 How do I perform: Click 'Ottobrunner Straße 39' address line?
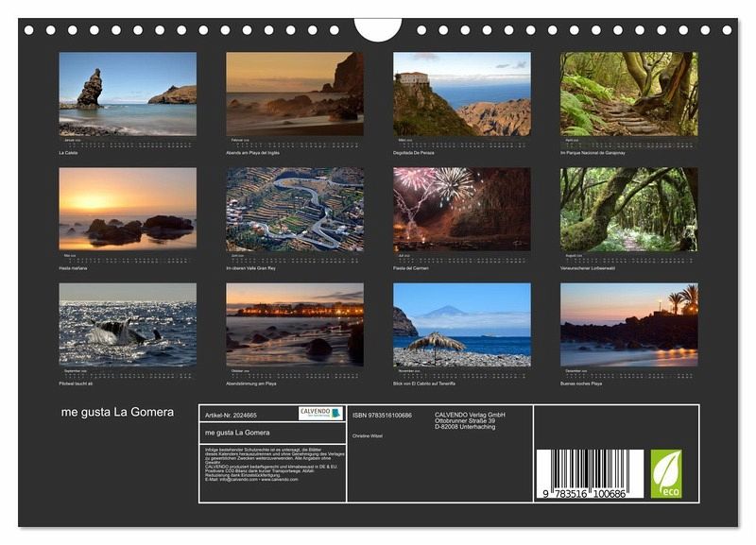click(465, 420)
